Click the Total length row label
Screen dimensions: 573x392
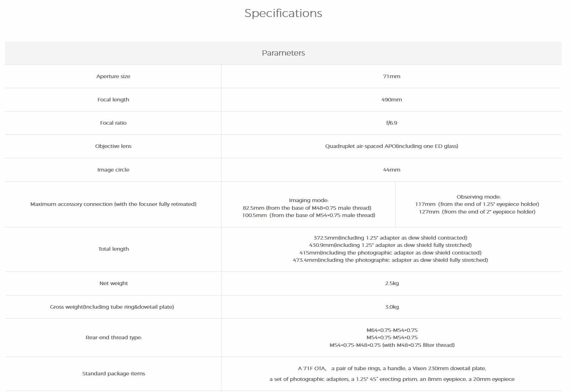[x=113, y=249]
